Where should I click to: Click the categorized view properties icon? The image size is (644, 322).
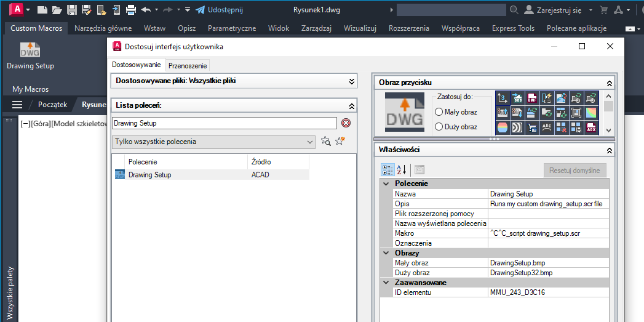(388, 169)
